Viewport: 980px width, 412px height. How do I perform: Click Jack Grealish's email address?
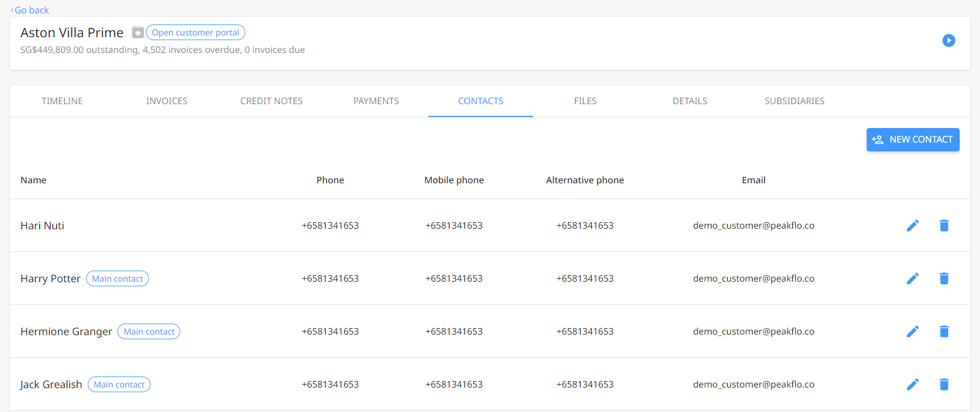tap(753, 385)
